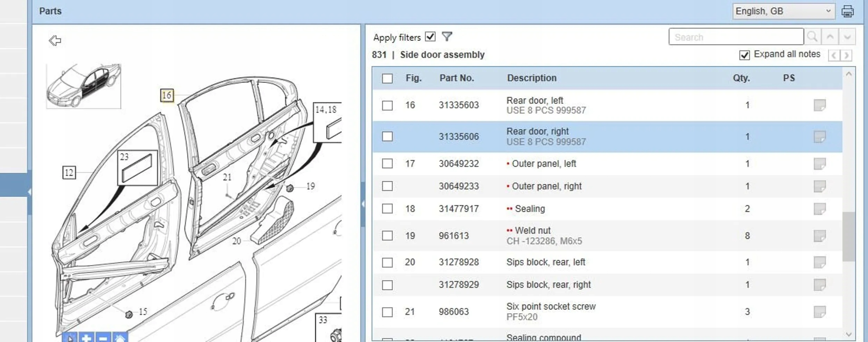
Task: Collapse the left sidebar panel handle
Action: pos(30,192)
